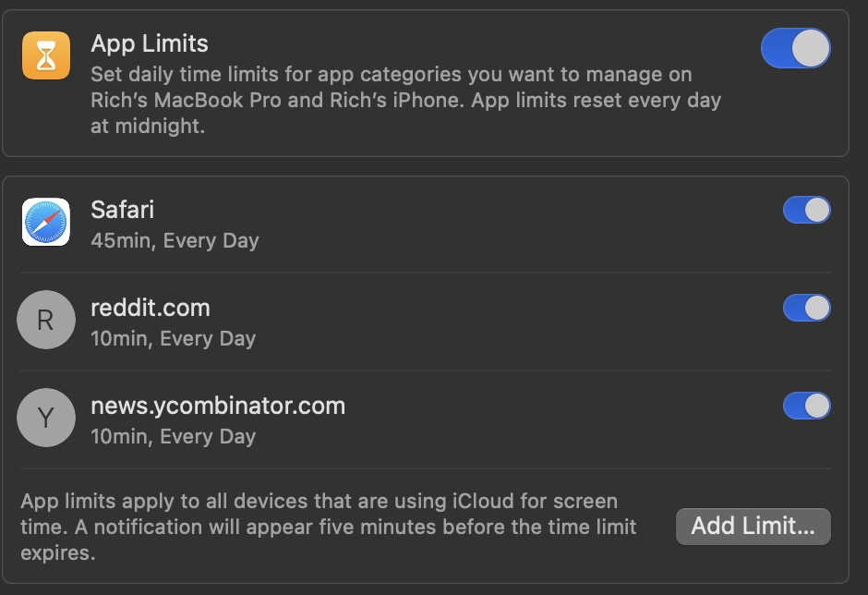Select the orange hourglass App Limits badge
The width and height of the screenshot is (868, 595).
click(x=46, y=54)
